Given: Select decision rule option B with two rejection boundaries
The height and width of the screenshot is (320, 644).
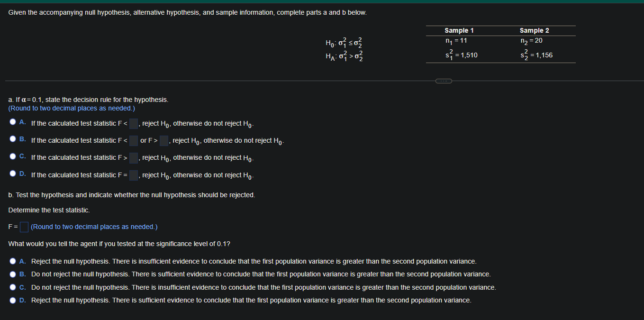Looking at the screenshot, I should (12, 138).
